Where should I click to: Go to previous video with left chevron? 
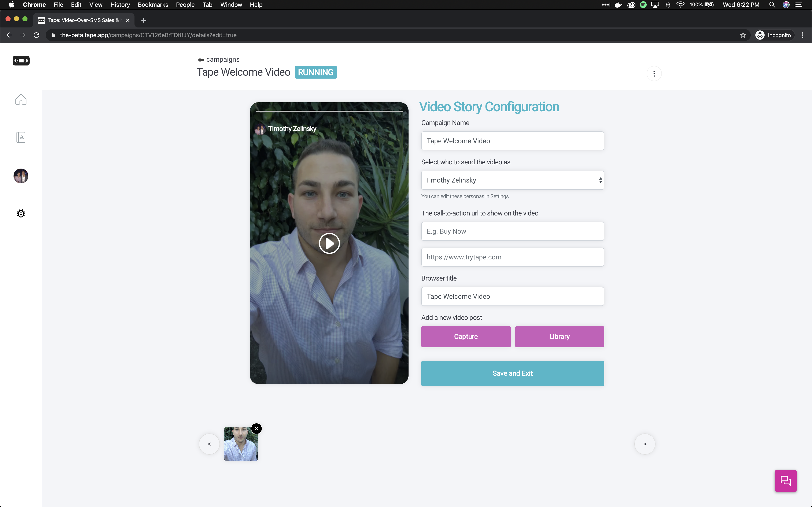point(209,444)
